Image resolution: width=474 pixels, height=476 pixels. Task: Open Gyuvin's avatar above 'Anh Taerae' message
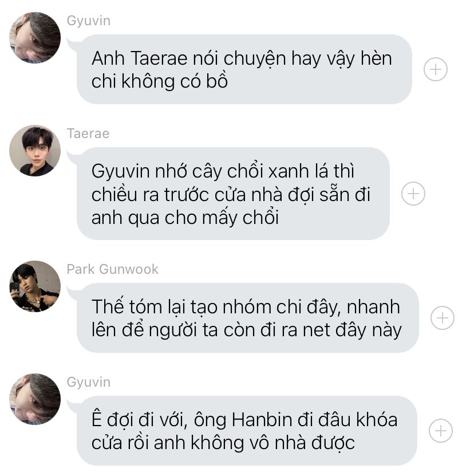(x=35, y=38)
